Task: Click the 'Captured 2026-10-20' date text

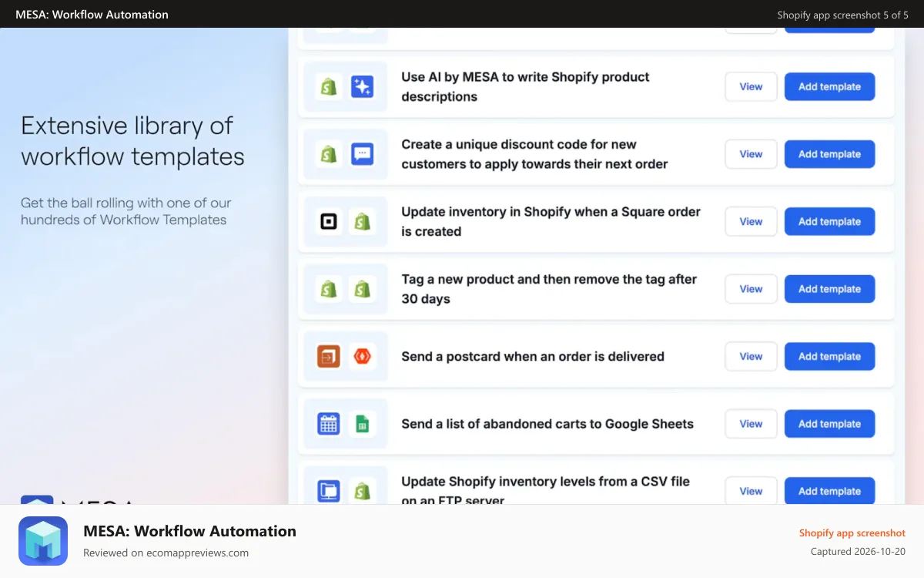Action: click(858, 552)
